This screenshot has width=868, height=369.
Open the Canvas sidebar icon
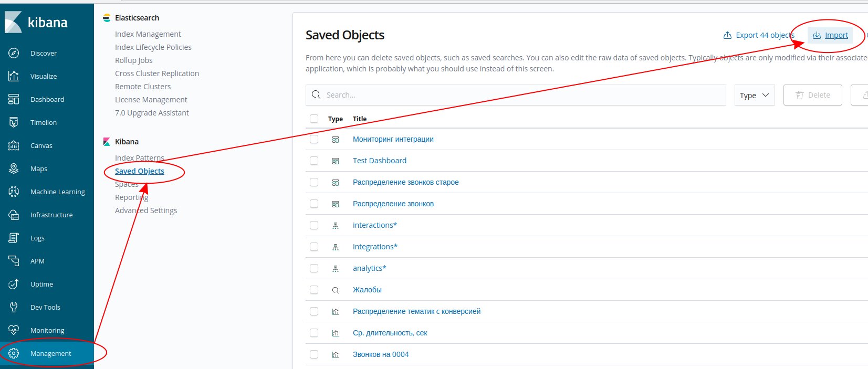coord(14,145)
